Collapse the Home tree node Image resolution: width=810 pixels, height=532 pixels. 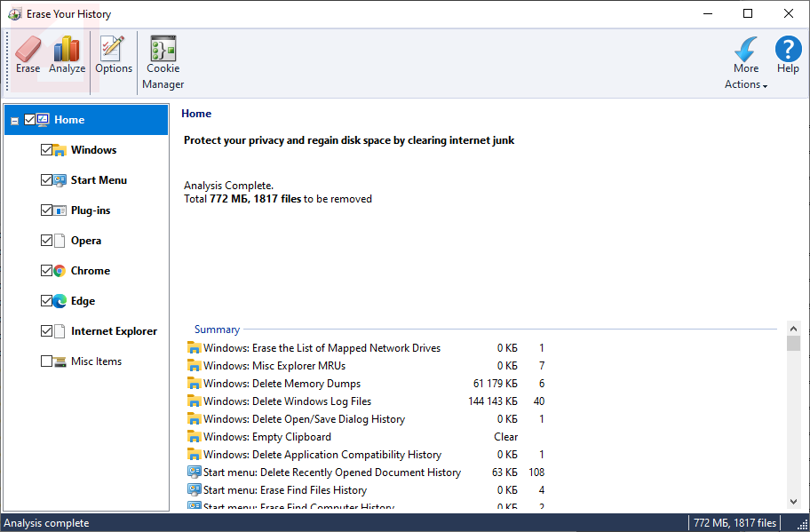point(14,121)
